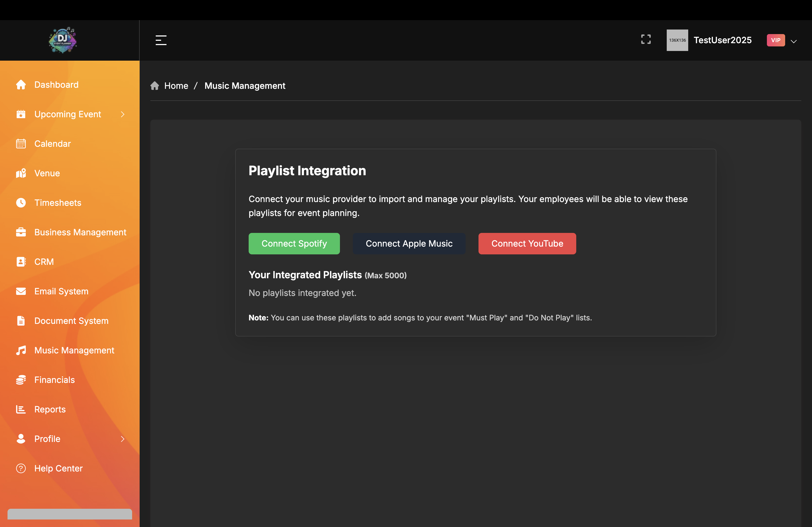Open Financials section
Screen dimensions: 812x527
(x=54, y=380)
